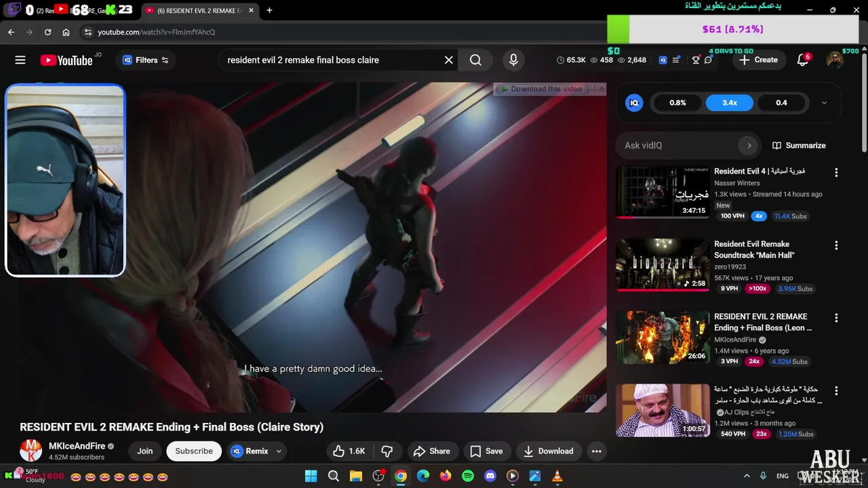Image resolution: width=868 pixels, height=488 pixels.
Task: Click the 2,648 views eye stat
Action: pyautogui.click(x=631, y=60)
